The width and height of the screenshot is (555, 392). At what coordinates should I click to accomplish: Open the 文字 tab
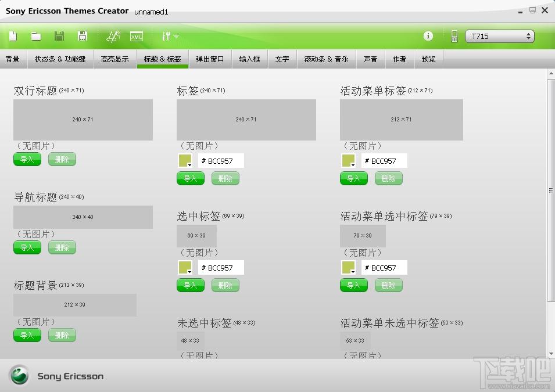pyautogui.click(x=282, y=59)
